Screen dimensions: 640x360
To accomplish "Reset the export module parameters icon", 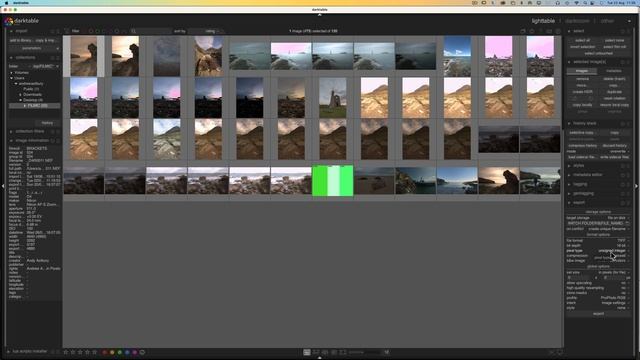I will click(x=623, y=202).
